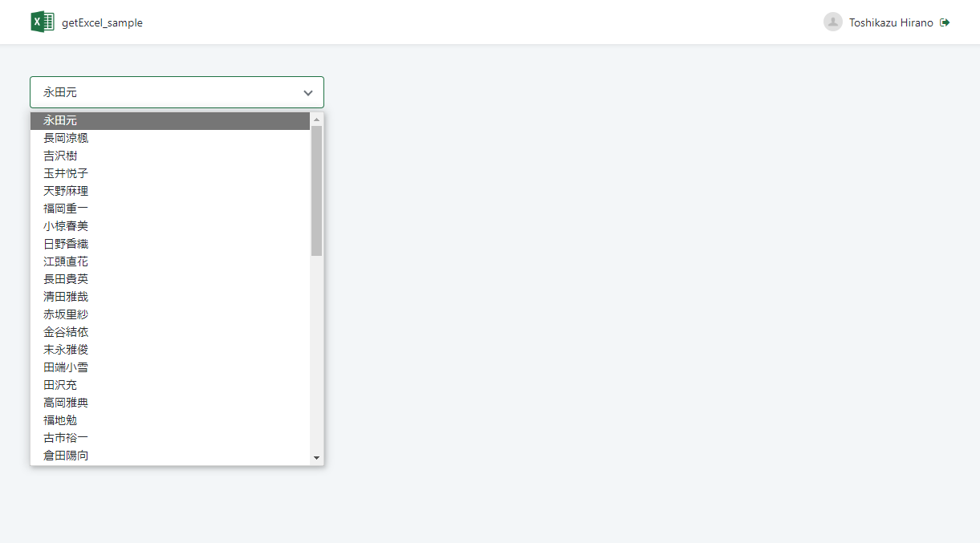This screenshot has width=980, height=543.
Task: Click the list scrollbar up arrow
Action: pyautogui.click(x=316, y=120)
